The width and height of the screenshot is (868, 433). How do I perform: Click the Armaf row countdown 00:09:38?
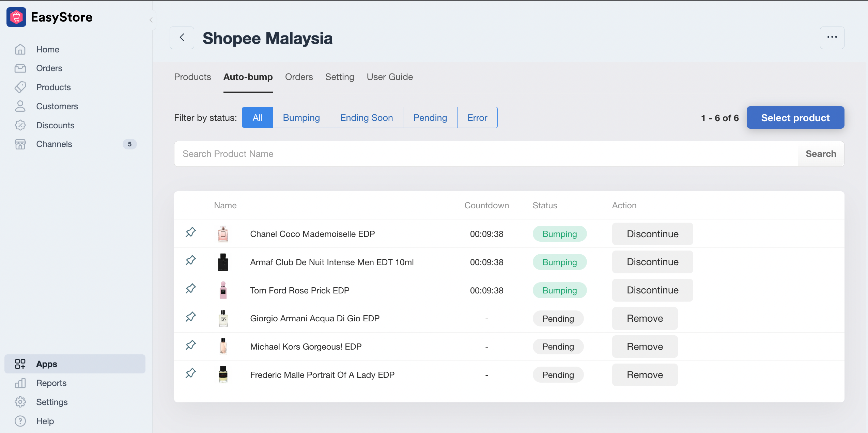(x=486, y=262)
